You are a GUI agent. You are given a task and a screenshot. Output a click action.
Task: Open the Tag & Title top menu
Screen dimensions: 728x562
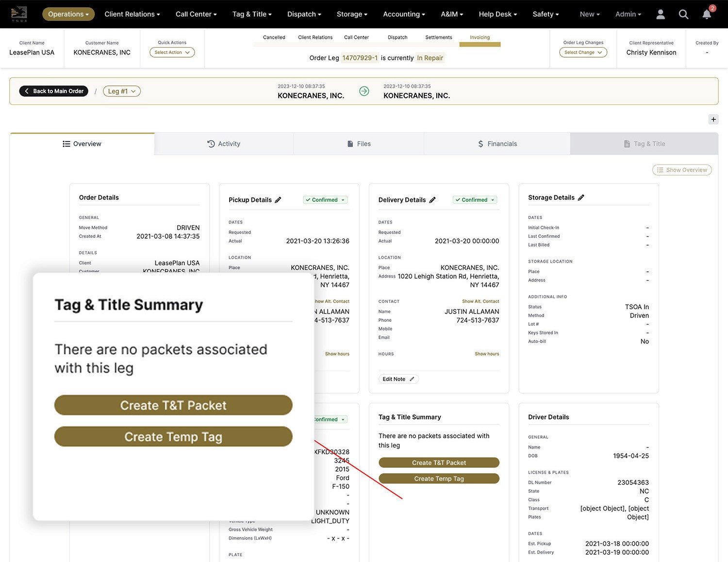tap(252, 14)
